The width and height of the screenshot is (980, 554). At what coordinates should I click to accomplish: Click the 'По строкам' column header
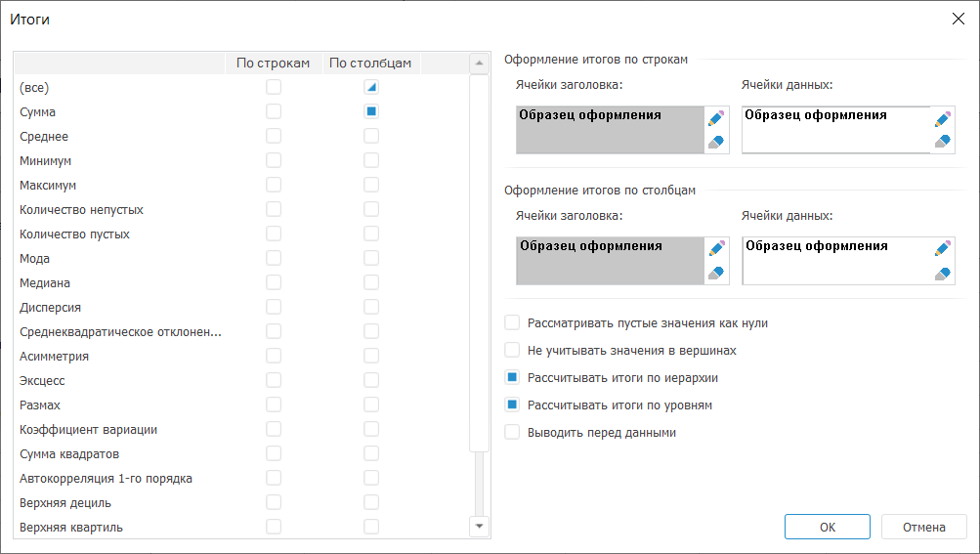tap(274, 64)
